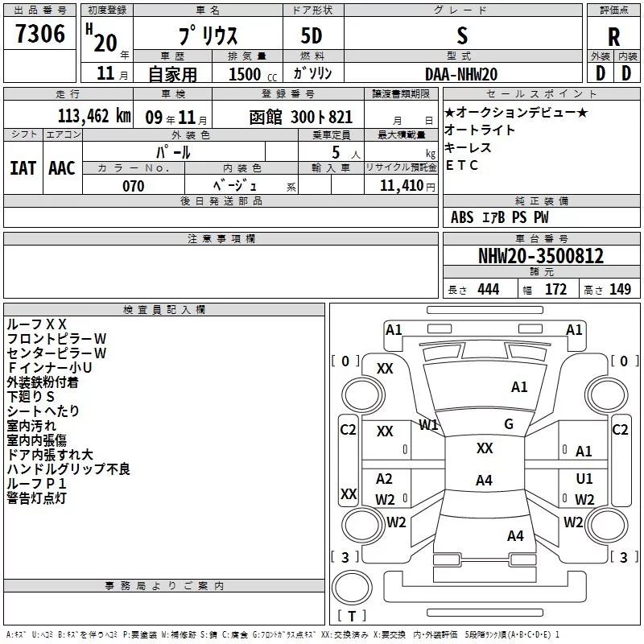Click the note ハンドルグリップ不良

click(68, 469)
